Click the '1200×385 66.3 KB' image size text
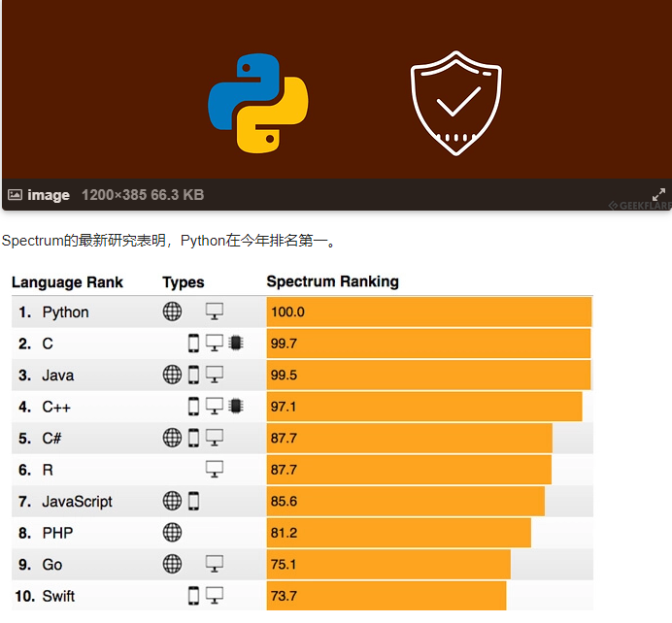The height and width of the screenshot is (623, 672). click(143, 195)
